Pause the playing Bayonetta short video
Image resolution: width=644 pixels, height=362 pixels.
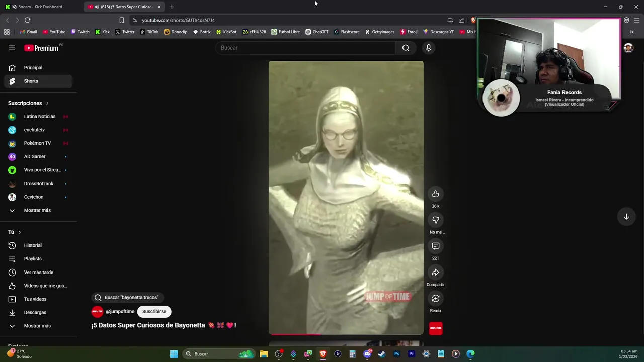click(x=346, y=198)
